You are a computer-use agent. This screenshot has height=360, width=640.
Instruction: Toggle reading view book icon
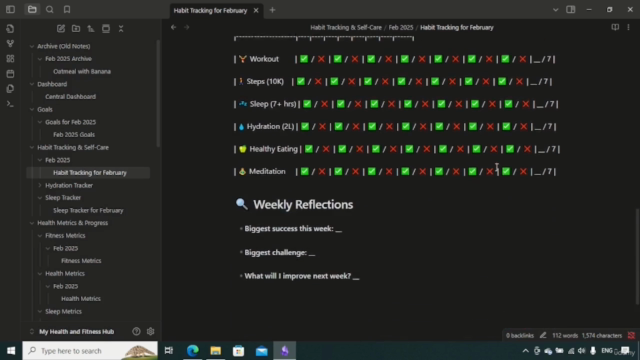point(615,27)
